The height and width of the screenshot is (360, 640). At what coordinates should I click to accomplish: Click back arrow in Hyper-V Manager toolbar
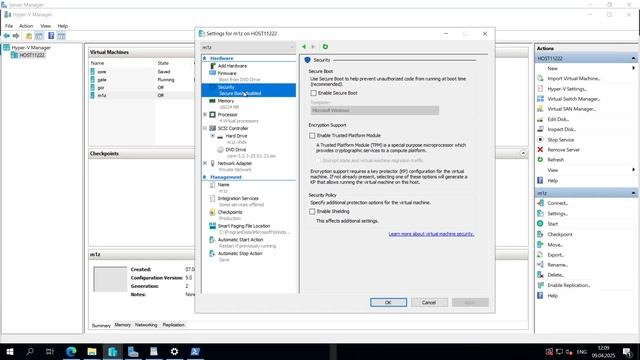(x=7, y=36)
